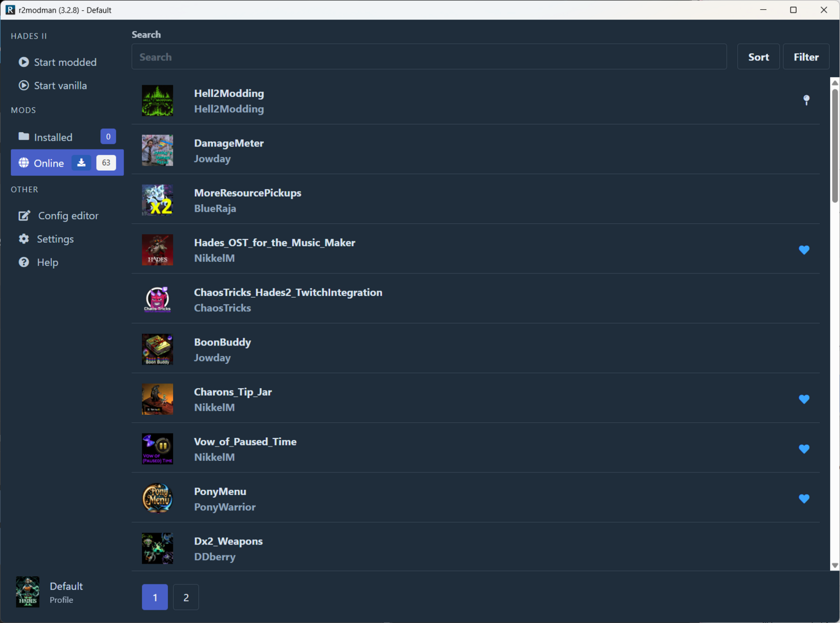The width and height of the screenshot is (840, 623).
Task: Click the PonyMenu mod thumbnail
Action: [157, 498]
